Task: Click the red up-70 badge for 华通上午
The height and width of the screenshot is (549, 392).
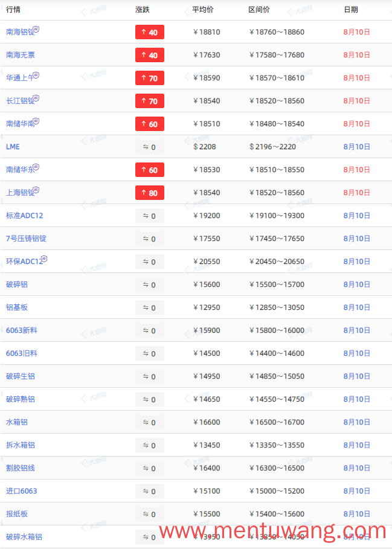Action: click(x=150, y=78)
